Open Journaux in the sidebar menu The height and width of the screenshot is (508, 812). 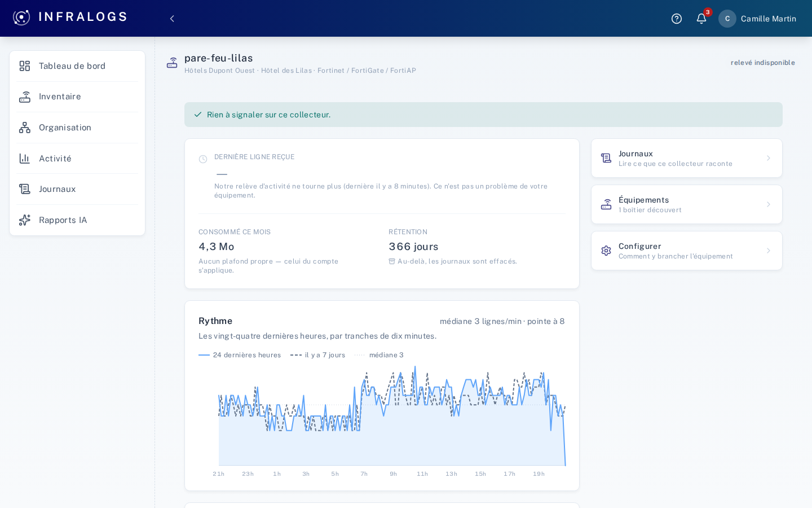[77, 189]
